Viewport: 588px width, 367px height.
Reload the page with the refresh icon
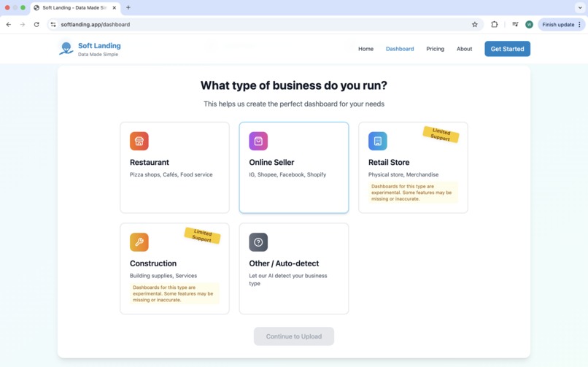point(36,24)
